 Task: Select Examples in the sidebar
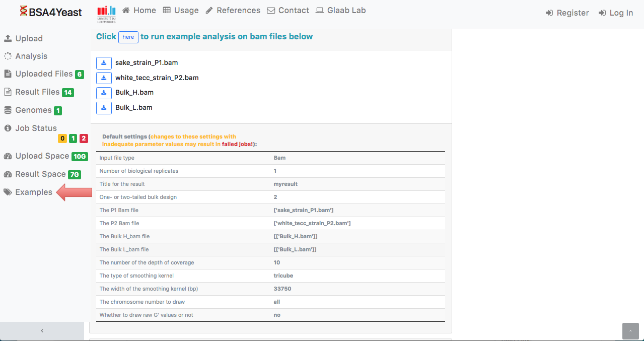tap(34, 192)
